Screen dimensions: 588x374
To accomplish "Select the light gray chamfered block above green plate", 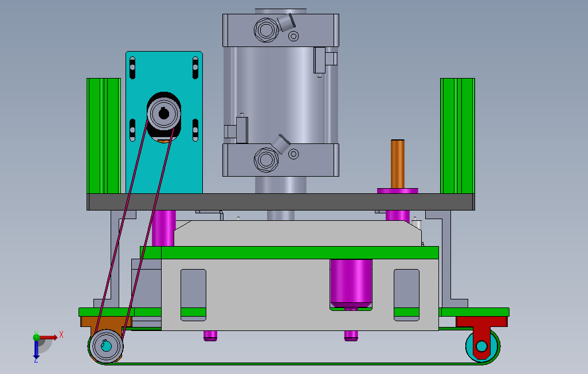I will point(298,233).
